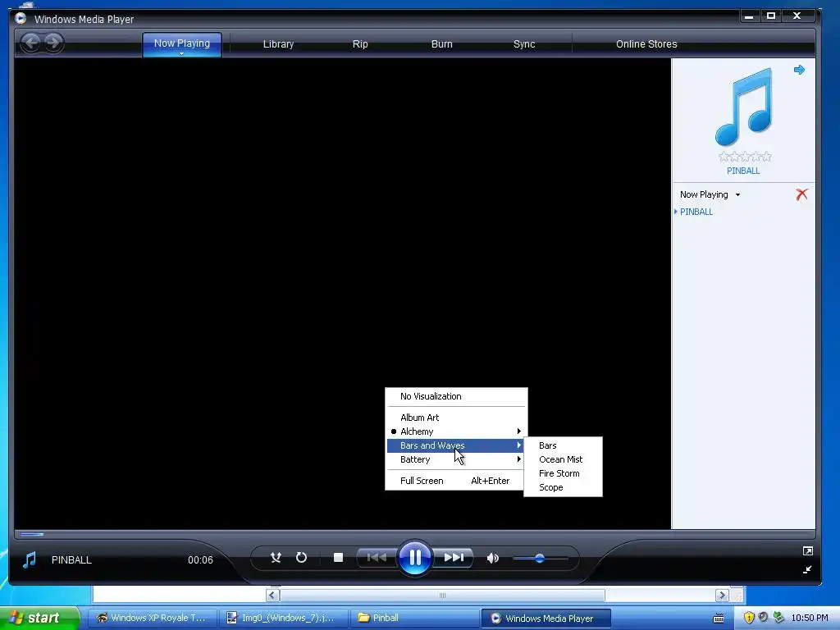The height and width of the screenshot is (630, 840).
Task: Click the music note icon beside PINBALL title
Action: 30,559
